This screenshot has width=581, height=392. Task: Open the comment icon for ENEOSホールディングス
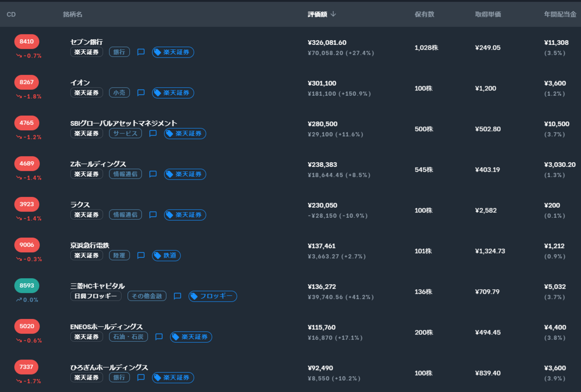[159, 336]
